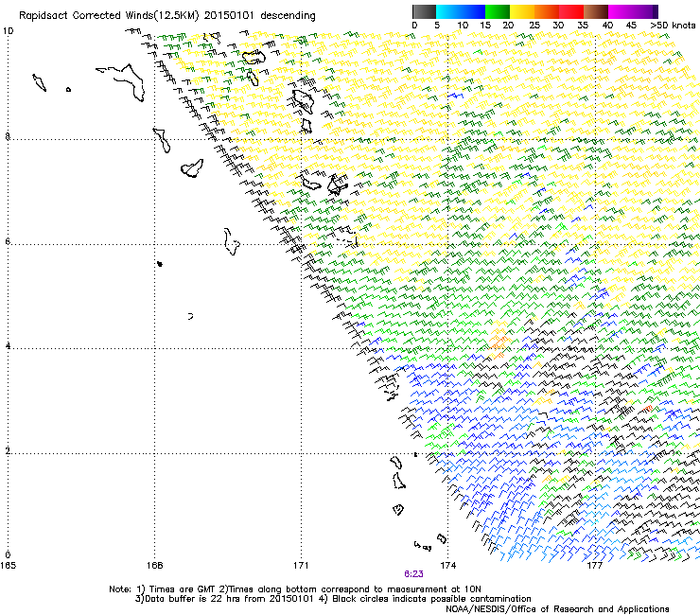Click the latitude '4' axis label

pos(8,346)
